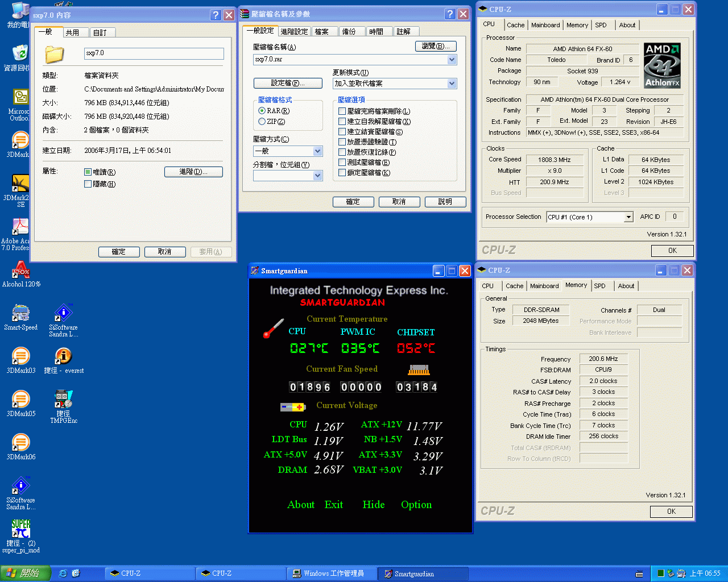The image size is (728, 582).
Task: Enable put recovery record checkbox
Action: point(342,152)
